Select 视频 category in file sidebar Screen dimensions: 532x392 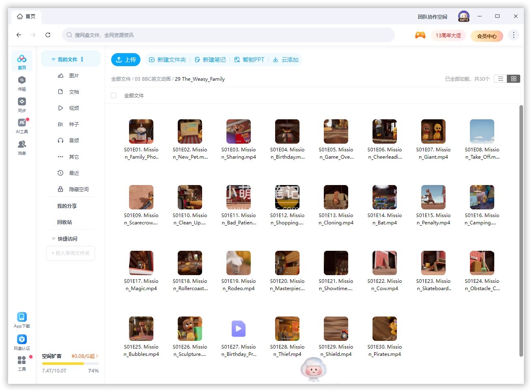(73, 108)
